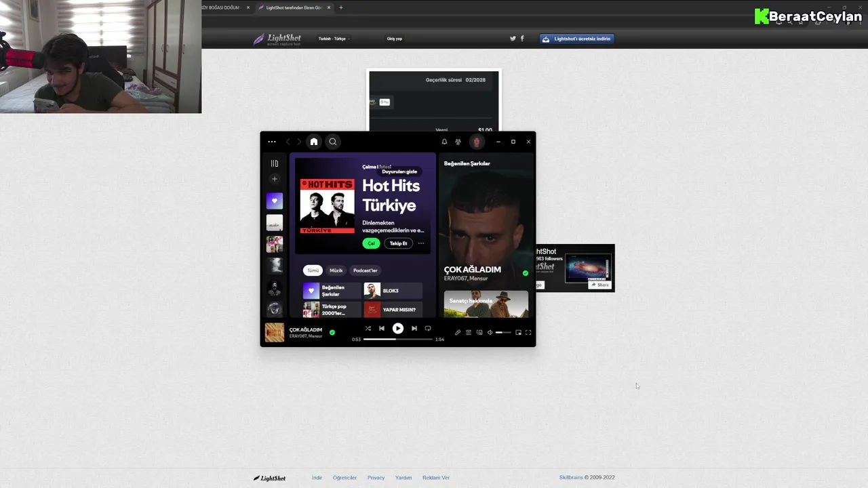Open the Beğenilen Şarkılar shortcut card
868x488 pixels.
pos(332,291)
